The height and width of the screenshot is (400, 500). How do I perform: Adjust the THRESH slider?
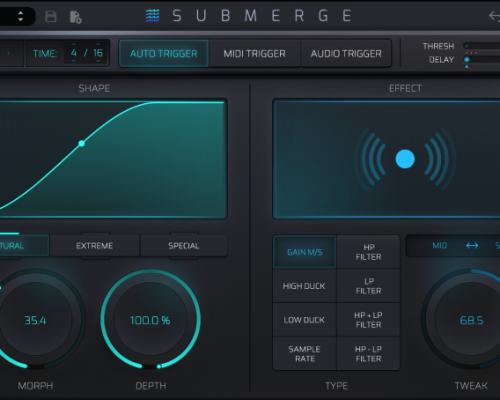(482, 46)
